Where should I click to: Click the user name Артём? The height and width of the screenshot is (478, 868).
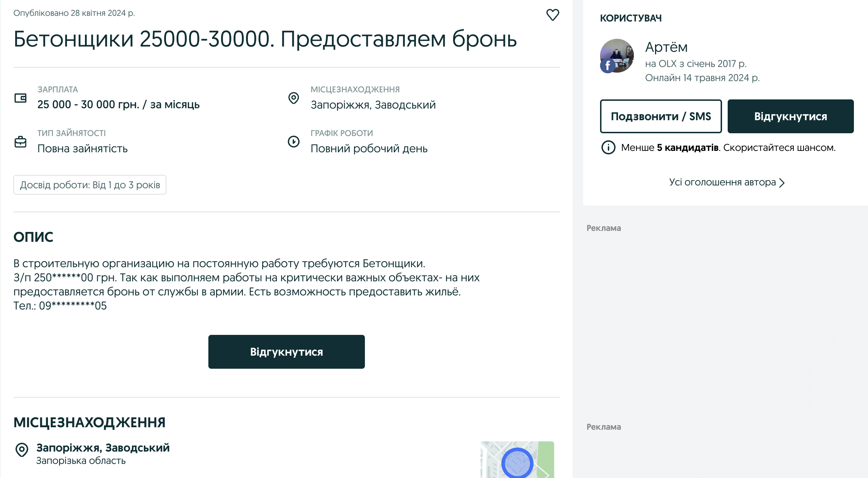[666, 47]
